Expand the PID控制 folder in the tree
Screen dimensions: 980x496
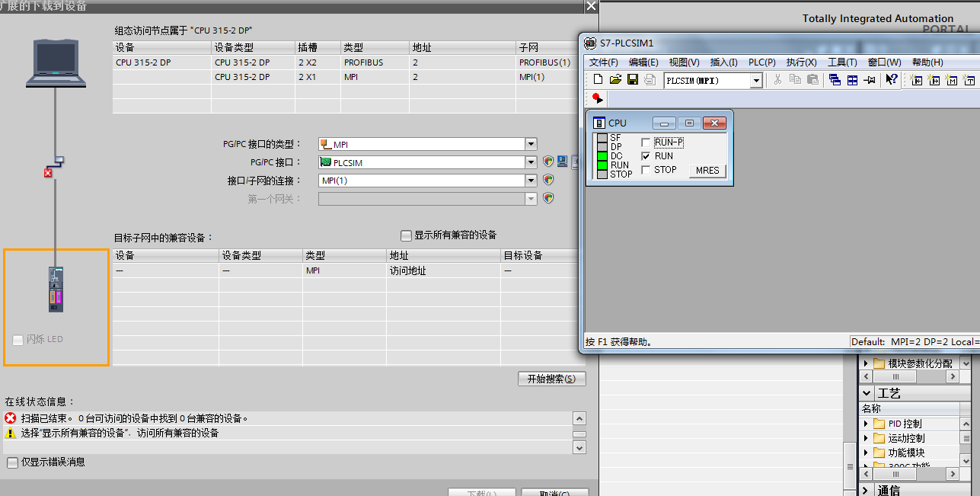click(866, 424)
